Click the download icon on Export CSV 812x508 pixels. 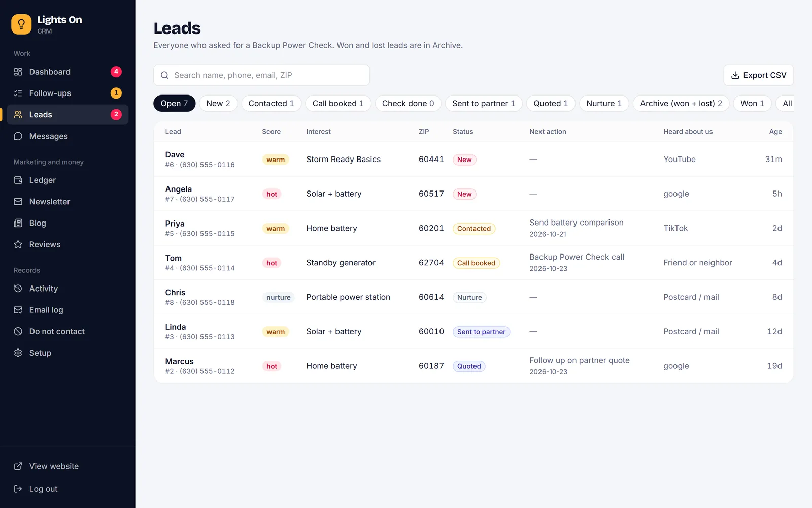click(735, 75)
